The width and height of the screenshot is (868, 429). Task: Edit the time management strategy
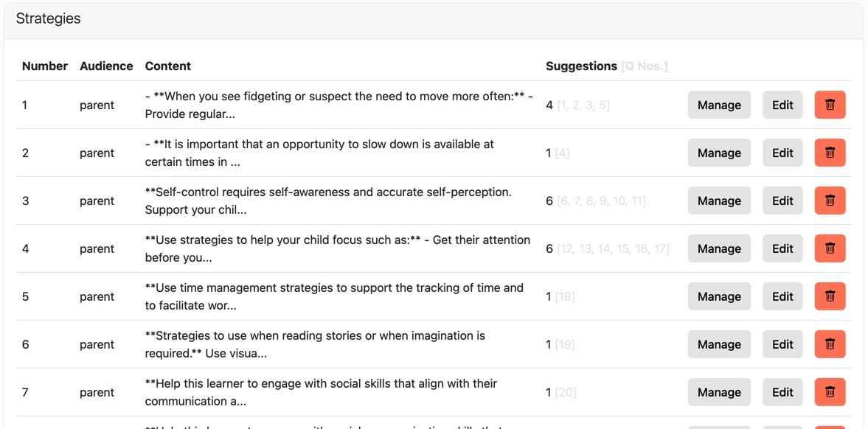point(782,296)
